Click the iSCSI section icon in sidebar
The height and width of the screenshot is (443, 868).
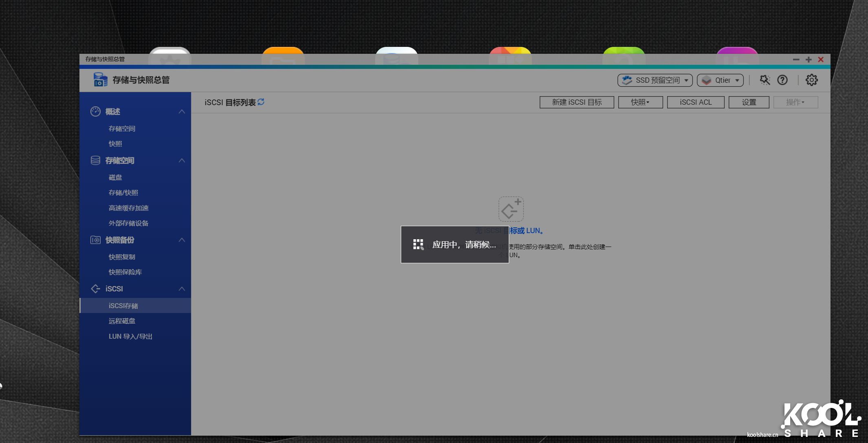pyautogui.click(x=95, y=289)
